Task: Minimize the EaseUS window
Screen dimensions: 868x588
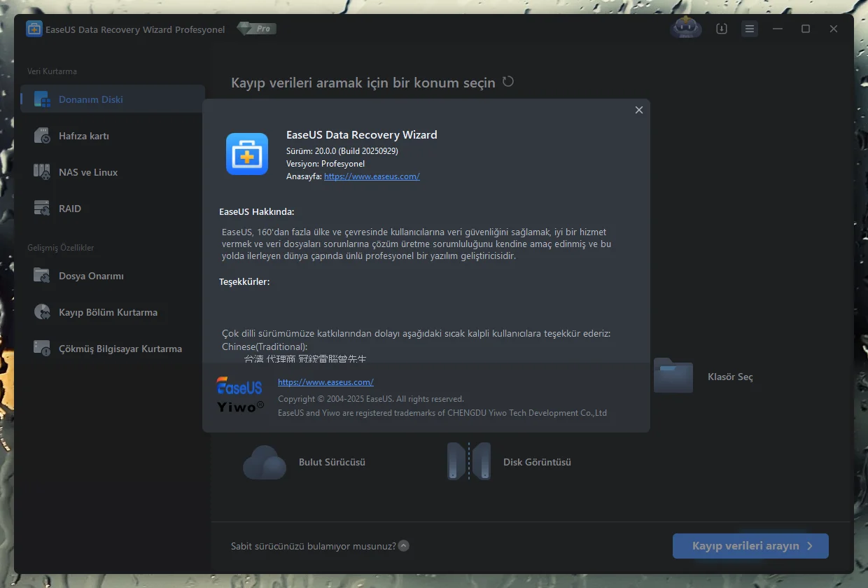Action: tap(778, 29)
